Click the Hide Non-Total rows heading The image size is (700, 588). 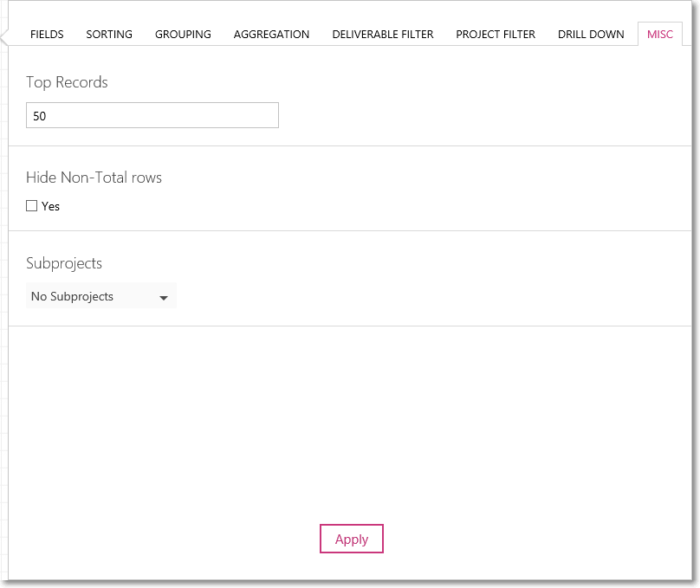[94, 178]
